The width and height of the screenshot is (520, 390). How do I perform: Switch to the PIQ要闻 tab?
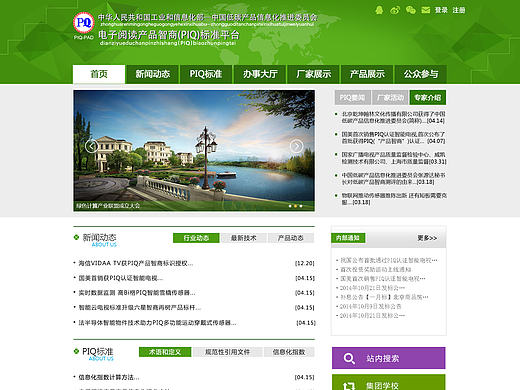click(x=352, y=97)
